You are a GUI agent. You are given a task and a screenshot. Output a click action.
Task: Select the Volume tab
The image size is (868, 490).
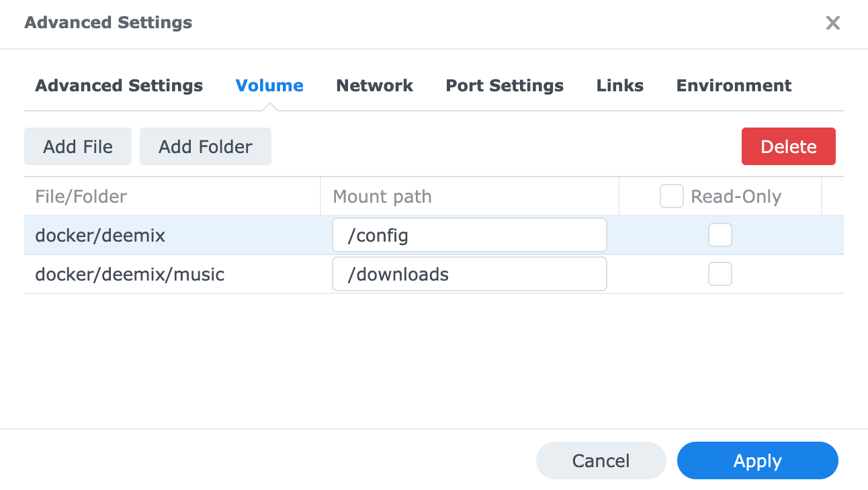coord(269,86)
